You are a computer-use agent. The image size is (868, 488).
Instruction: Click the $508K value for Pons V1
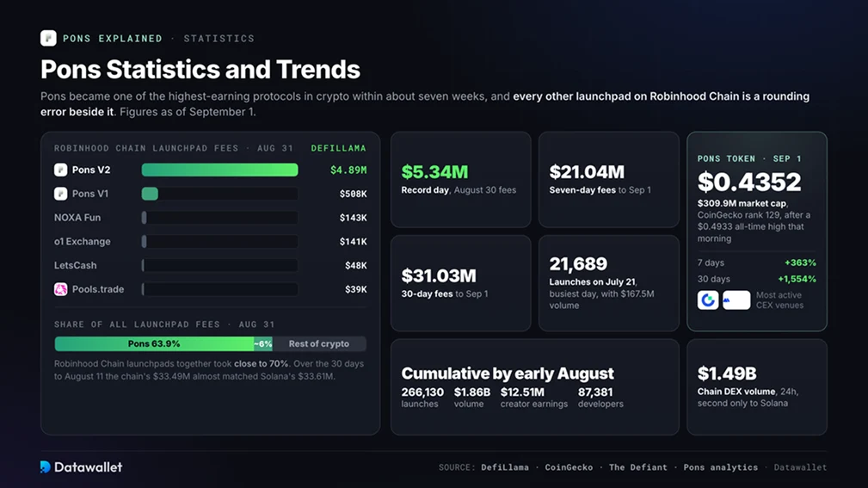pyautogui.click(x=354, y=194)
